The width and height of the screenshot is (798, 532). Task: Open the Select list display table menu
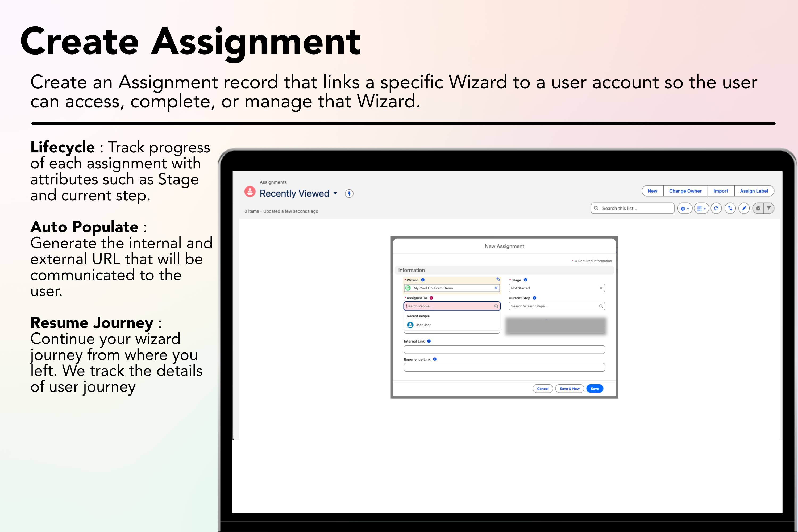pos(701,208)
